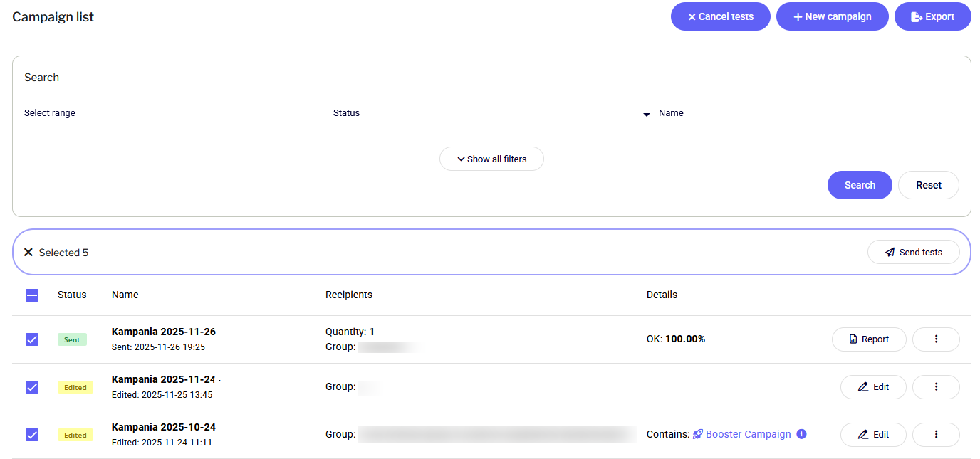This screenshot has height=459, width=980.
Task: Toggle the select-all checkbox in header
Action: pyautogui.click(x=32, y=295)
